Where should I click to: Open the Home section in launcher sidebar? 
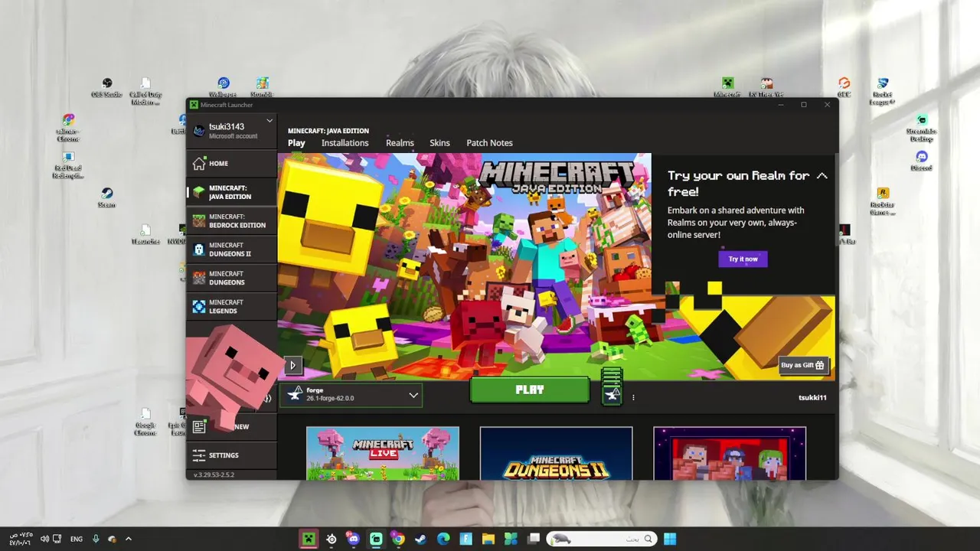click(x=231, y=163)
